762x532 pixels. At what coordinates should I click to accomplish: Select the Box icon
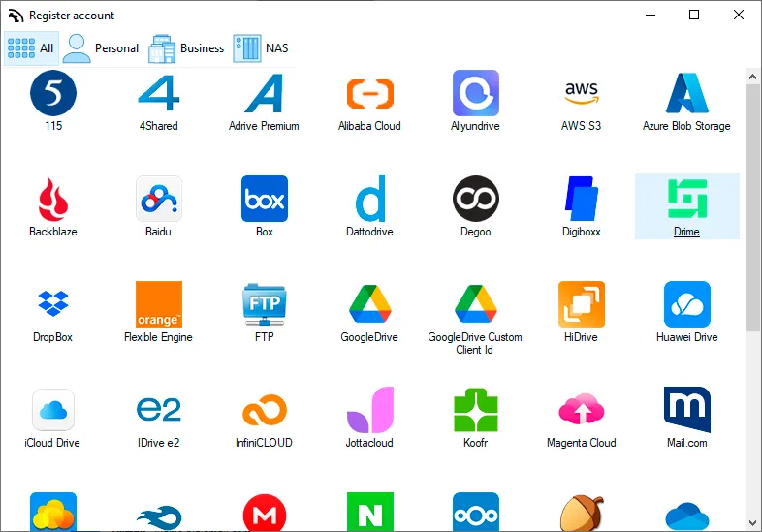coord(265,199)
